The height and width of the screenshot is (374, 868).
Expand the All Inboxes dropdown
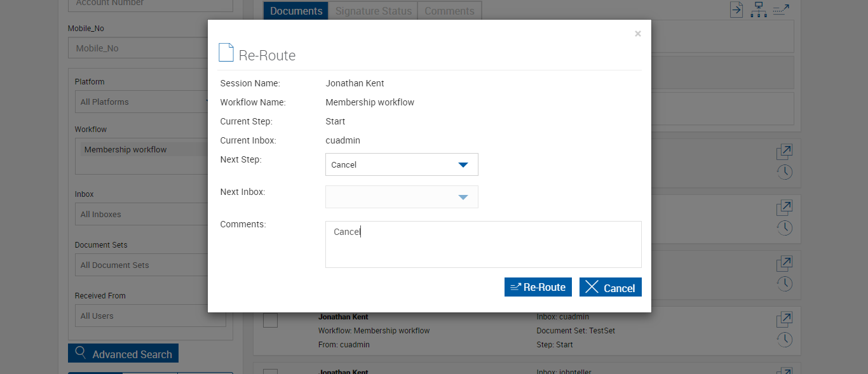click(x=150, y=214)
